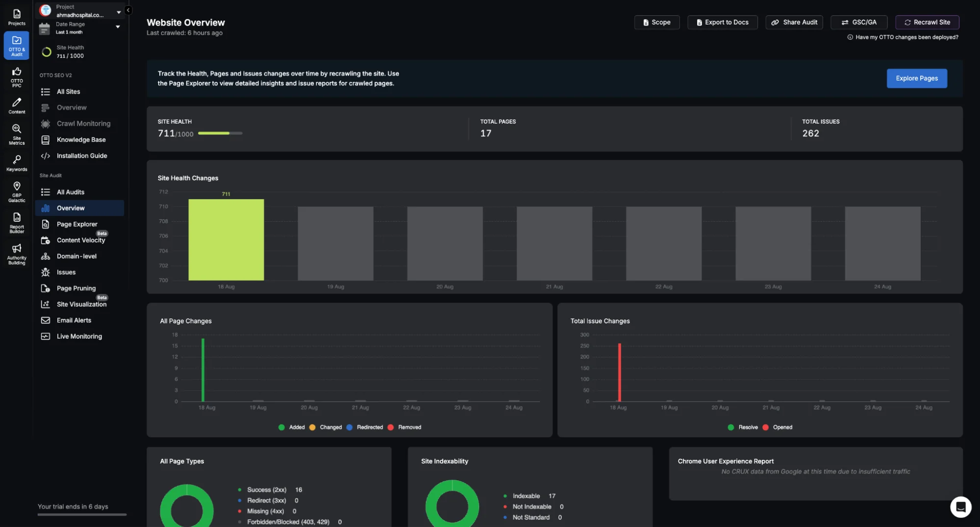Expand the Date Range dropdown
Viewport: 980px width, 527px height.
coord(118,27)
